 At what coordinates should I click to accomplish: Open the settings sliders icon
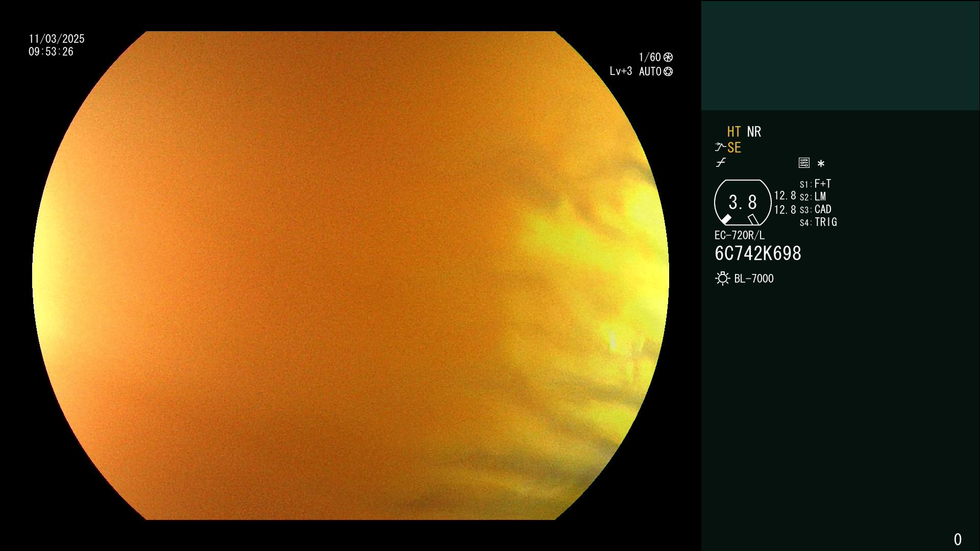pos(804,163)
